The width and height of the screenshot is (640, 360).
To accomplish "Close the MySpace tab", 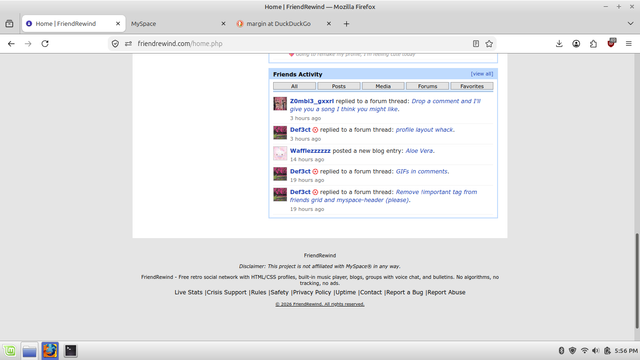I will (x=223, y=24).
